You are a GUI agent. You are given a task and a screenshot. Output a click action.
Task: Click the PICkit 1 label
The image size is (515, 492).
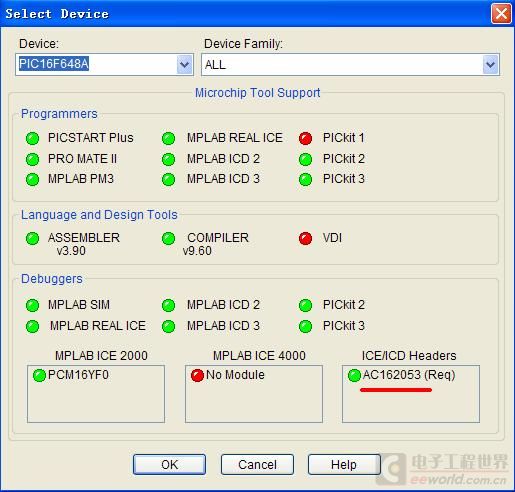(344, 138)
